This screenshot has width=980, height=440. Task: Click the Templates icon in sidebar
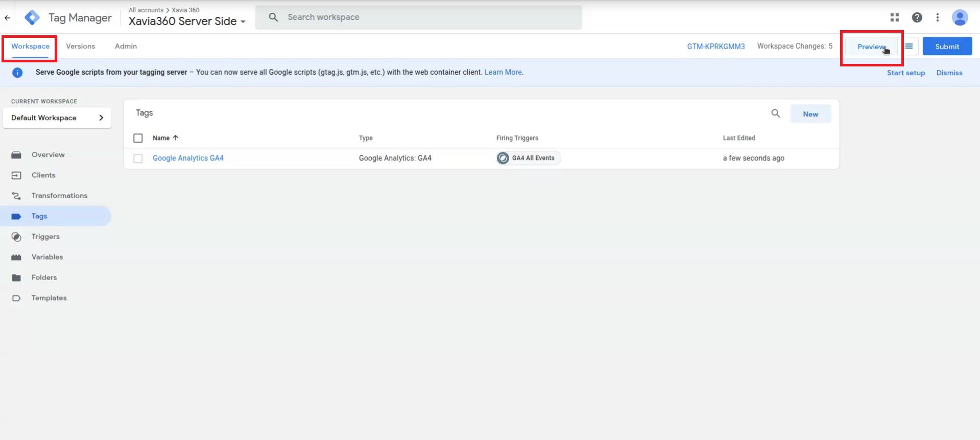click(x=16, y=298)
